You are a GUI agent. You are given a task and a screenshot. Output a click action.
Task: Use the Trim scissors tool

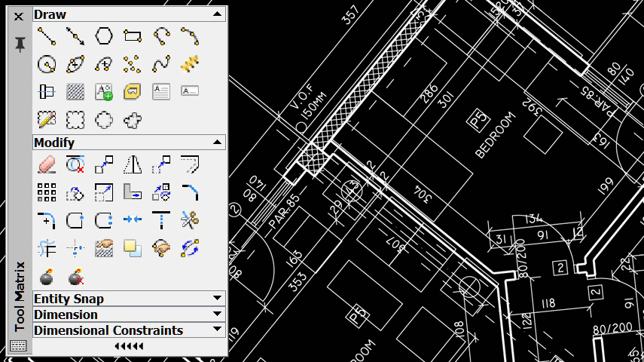click(x=189, y=219)
